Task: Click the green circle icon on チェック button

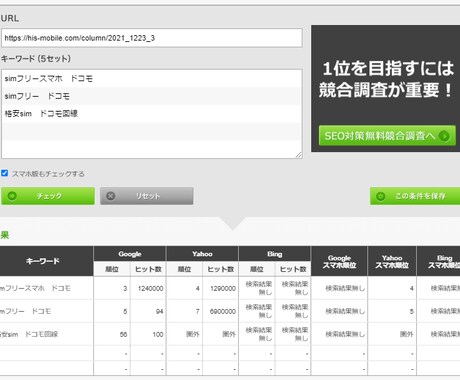Action: (x=12, y=196)
